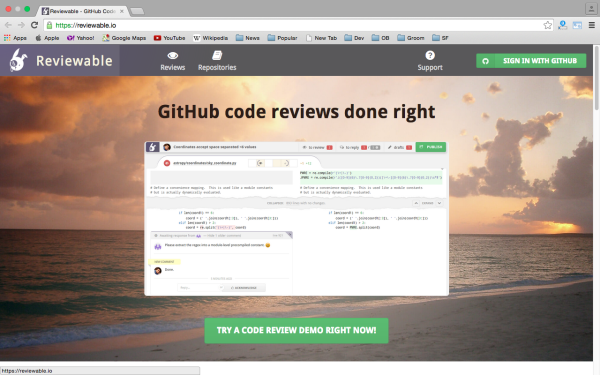The image size is (600, 375).
Task: Expand the News bookmarks folder
Action: click(248, 38)
